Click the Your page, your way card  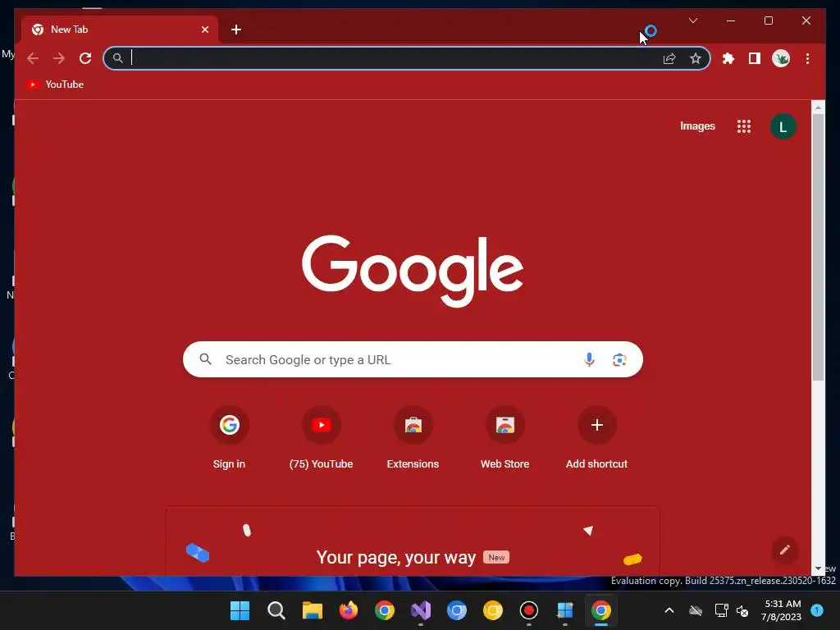(x=413, y=541)
